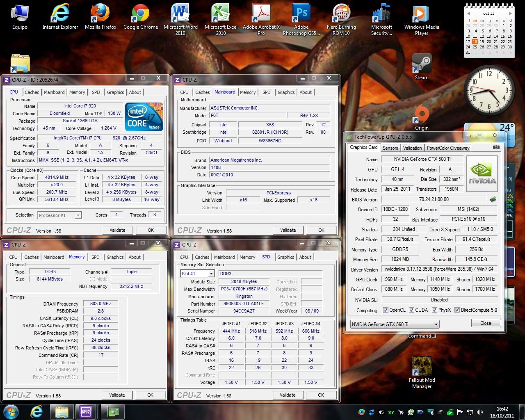Click the Internet Explorer taskbar icon

(37, 412)
